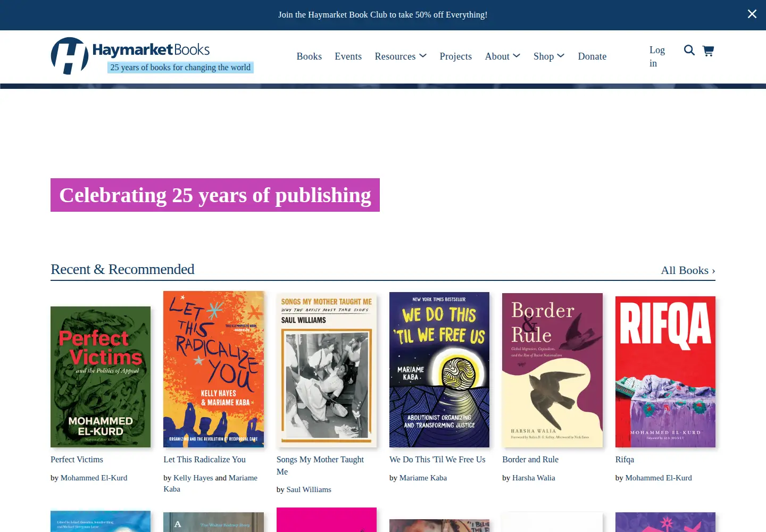Open author Saul Williams link
The height and width of the screenshot is (532, 766).
309,489
